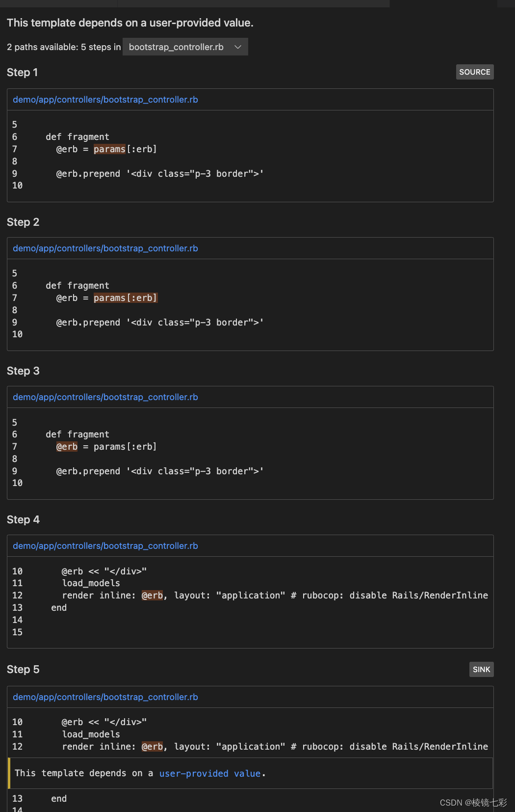Click @erb.prepend line in Step 1
This screenshot has height=812, width=515.
[x=160, y=174]
